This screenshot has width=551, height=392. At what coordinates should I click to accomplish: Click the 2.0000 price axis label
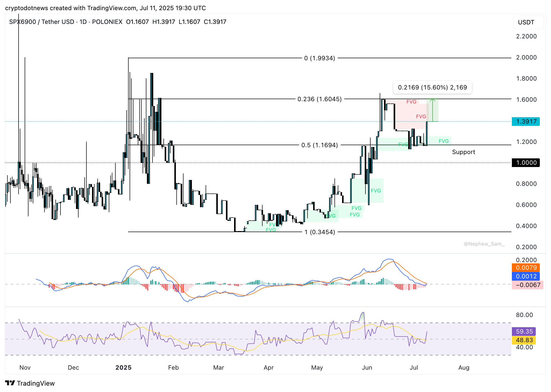tap(526, 57)
